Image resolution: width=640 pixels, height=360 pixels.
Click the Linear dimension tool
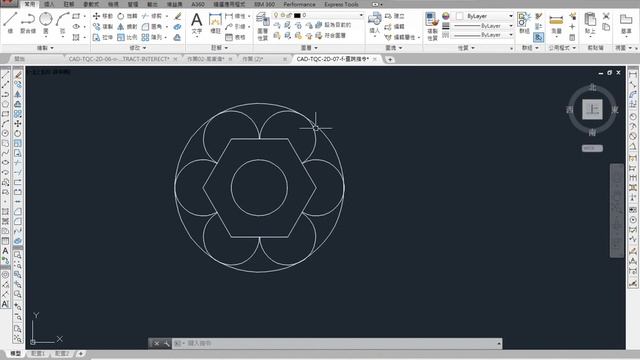(x=235, y=16)
